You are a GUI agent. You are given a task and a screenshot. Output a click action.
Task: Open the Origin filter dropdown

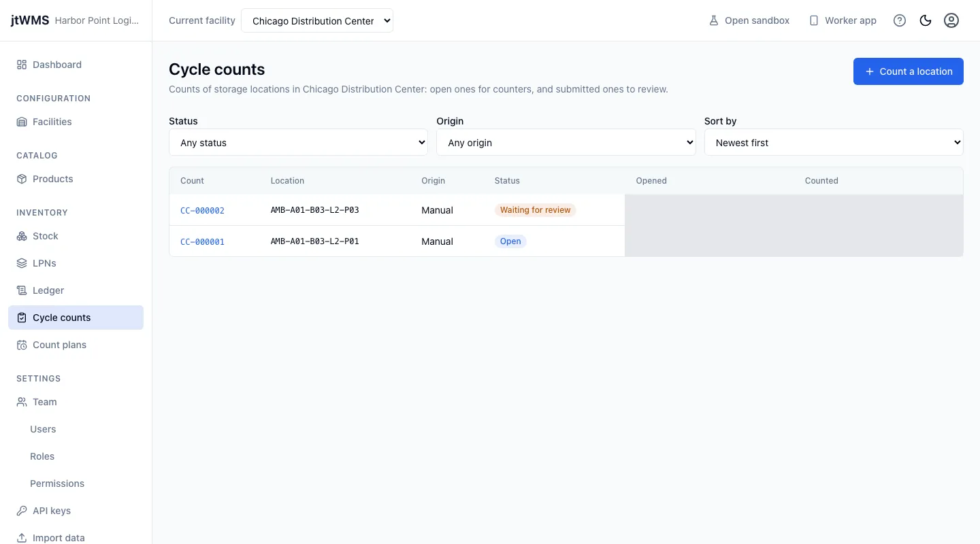pyautogui.click(x=566, y=142)
